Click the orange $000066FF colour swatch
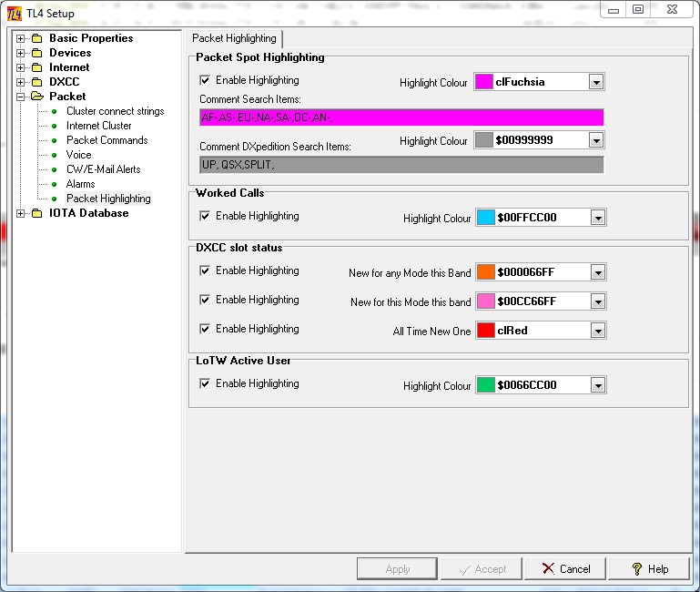The width and height of the screenshot is (700, 592). click(486, 272)
